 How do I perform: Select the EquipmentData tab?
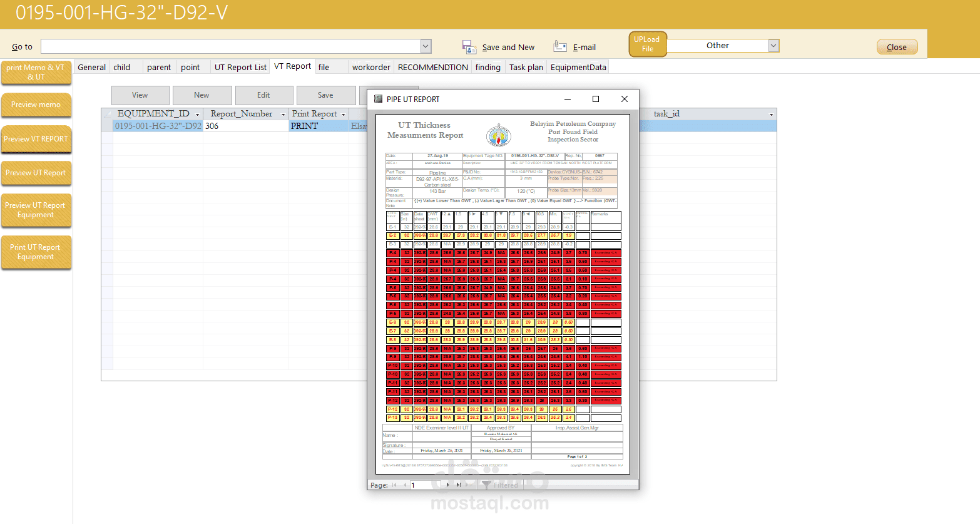[578, 67]
